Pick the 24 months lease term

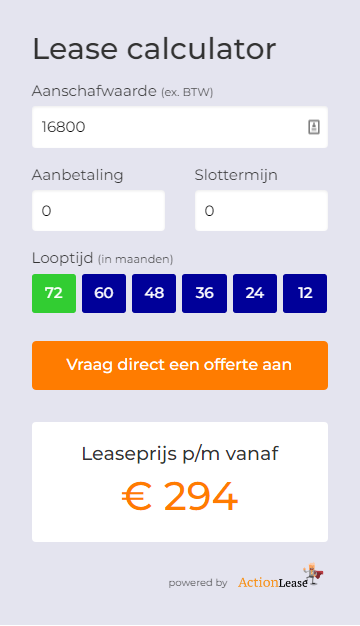pyautogui.click(x=255, y=293)
